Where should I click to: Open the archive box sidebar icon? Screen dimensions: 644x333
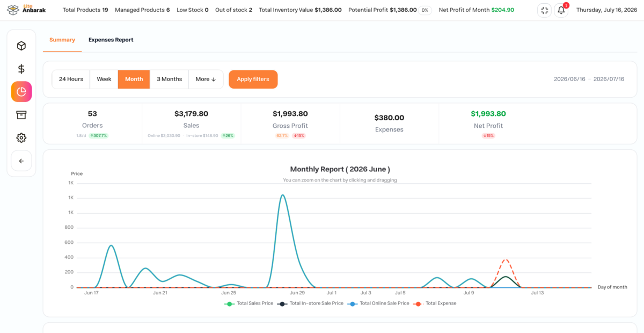[21, 115]
